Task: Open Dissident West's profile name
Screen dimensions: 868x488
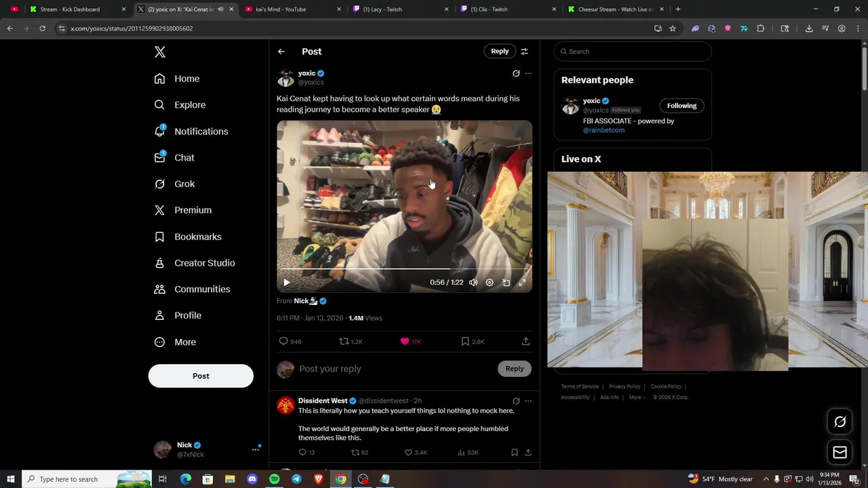Action: (x=323, y=401)
